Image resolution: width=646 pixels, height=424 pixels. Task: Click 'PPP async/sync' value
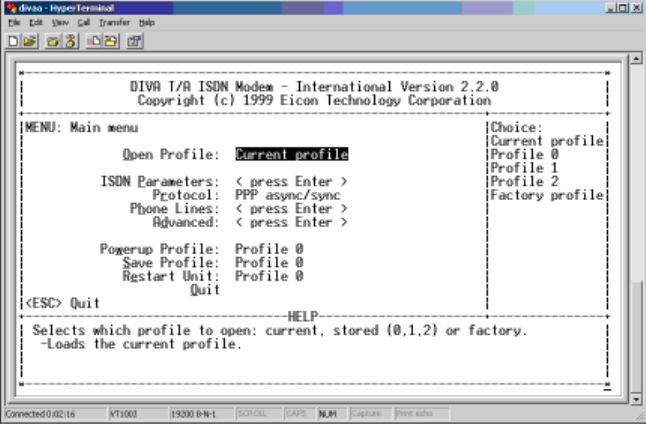(x=288, y=195)
